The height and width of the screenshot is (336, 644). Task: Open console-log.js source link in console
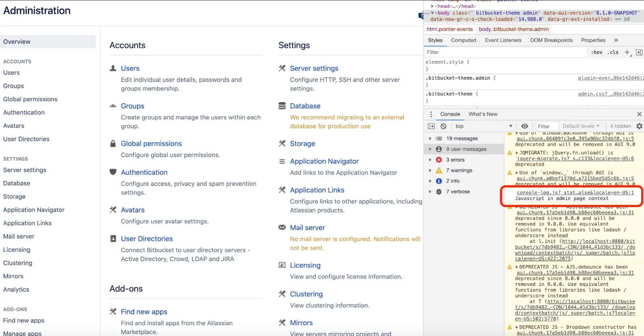click(575, 193)
